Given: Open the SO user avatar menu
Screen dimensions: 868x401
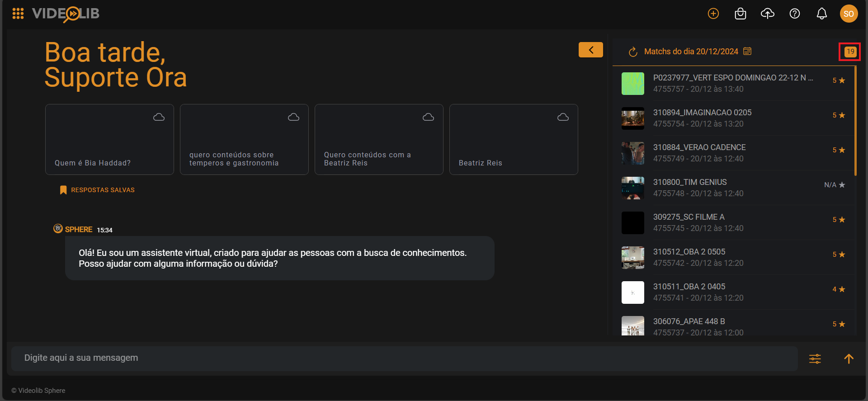Looking at the screenshot, I should click(x=849, y=14).
